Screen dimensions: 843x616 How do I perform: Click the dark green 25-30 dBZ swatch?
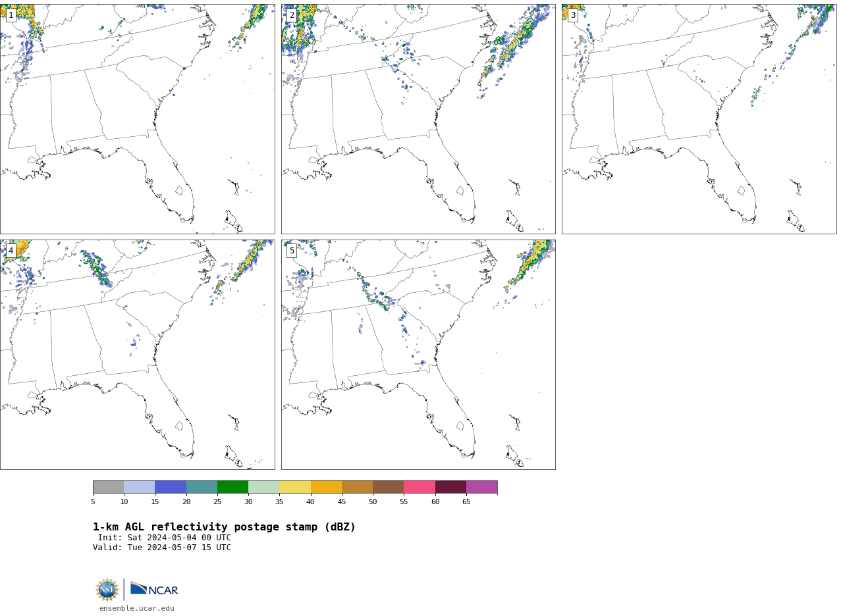[x=232, y=487]
